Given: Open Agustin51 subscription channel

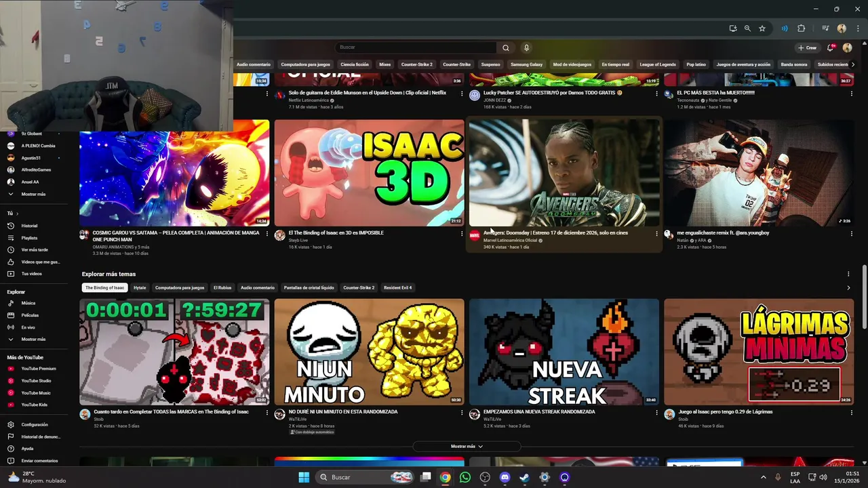Looking at the screenshot, I should [x=31, y=158].
